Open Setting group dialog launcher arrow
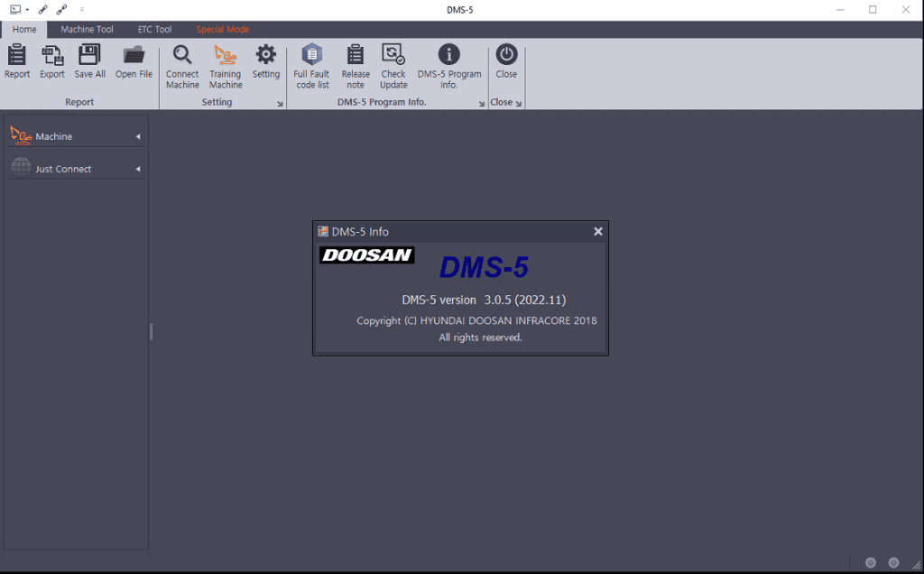This screenshot has width=924, height=574. [280, 104]
